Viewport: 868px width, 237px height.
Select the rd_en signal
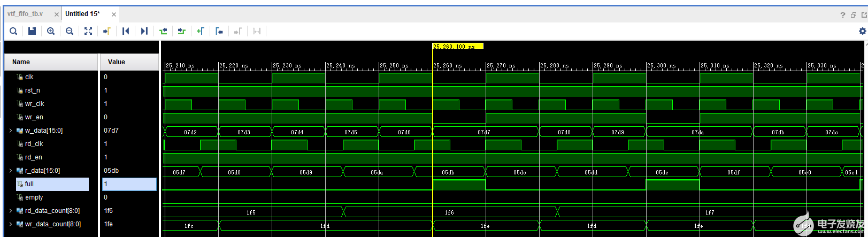click(x=33, y=157)
